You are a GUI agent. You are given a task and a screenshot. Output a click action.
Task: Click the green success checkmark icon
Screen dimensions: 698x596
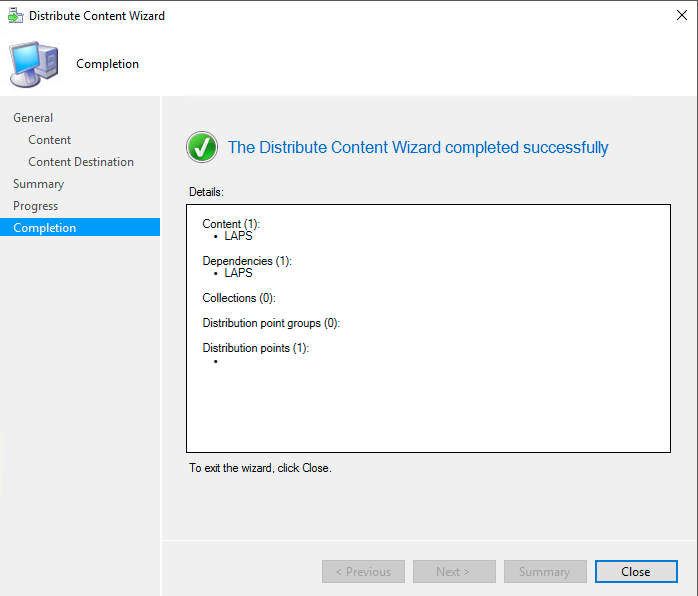point(202,148)
